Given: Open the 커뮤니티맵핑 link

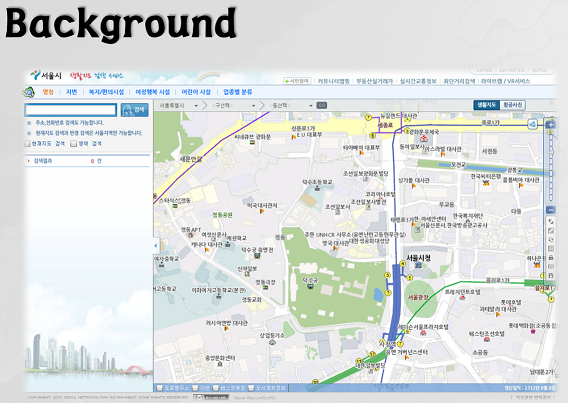Looking at the screenshot, I should [x=334, y=81].
